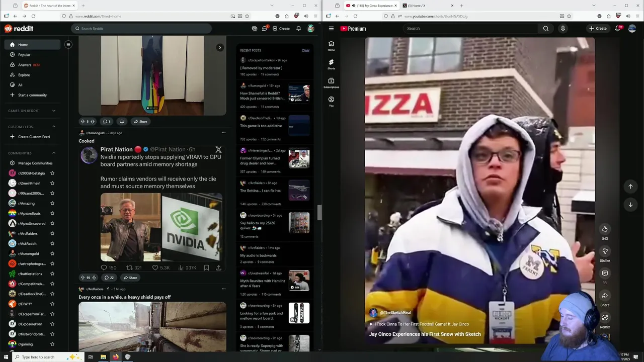644x362 pixels.
Task: Give award on snowboard post
Action: click(122, 121)
